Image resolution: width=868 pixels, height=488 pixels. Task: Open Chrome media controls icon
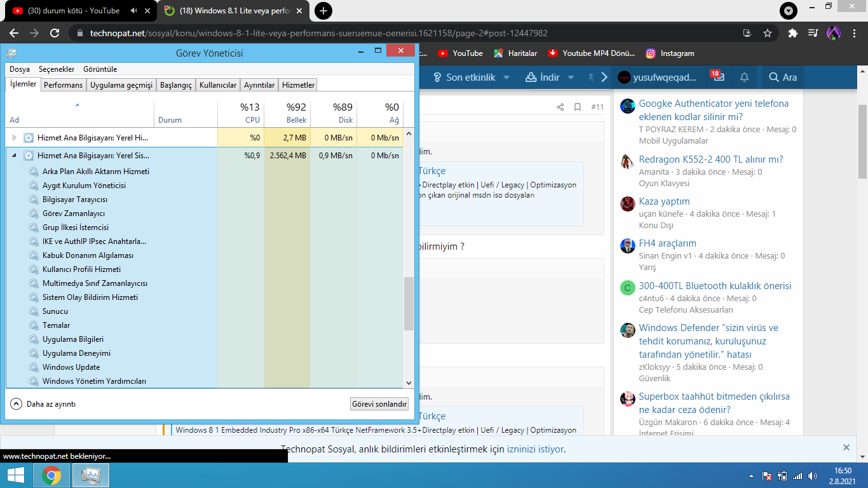(813, 33)
